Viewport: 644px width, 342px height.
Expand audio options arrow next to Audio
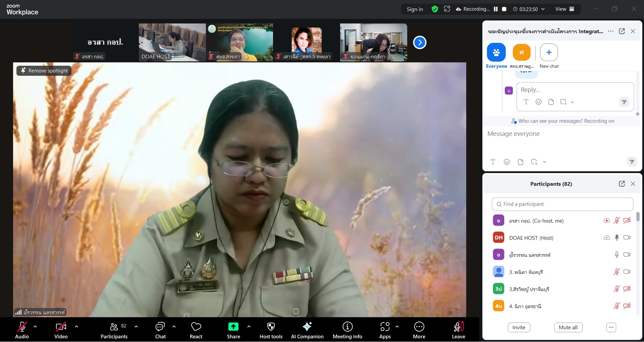[35, 326]
